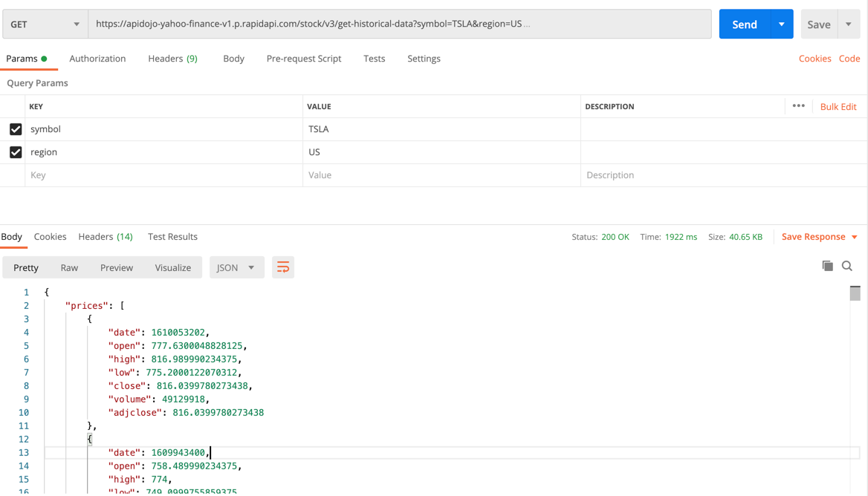Screen dimensions: 868x496
Task: Select the response Cookies tab
Action: point(50,237)
